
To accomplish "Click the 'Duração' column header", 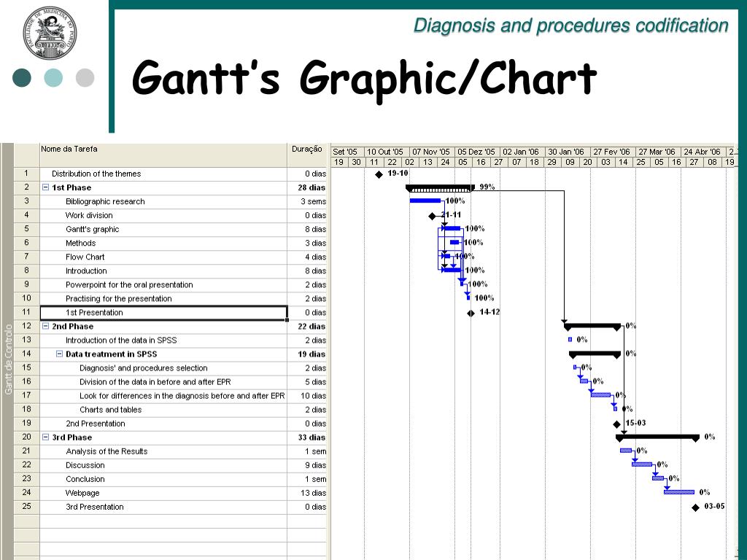I will [307, 155].
